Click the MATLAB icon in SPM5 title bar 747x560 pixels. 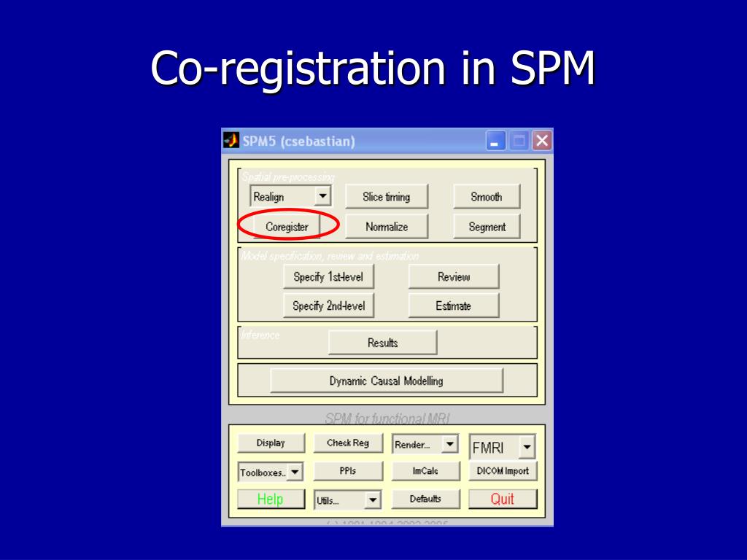click(x=231, y=141)
